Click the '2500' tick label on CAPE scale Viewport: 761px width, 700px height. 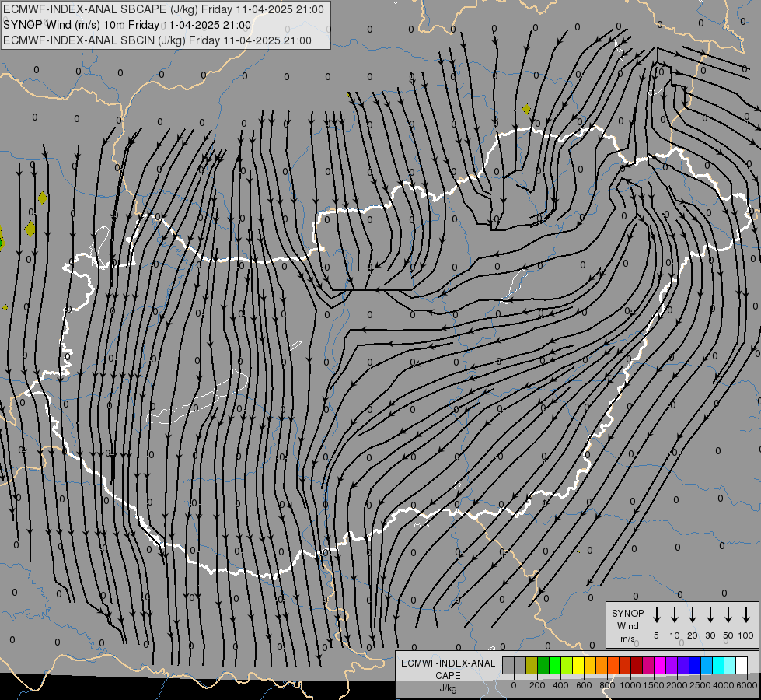tap(700, 685)
